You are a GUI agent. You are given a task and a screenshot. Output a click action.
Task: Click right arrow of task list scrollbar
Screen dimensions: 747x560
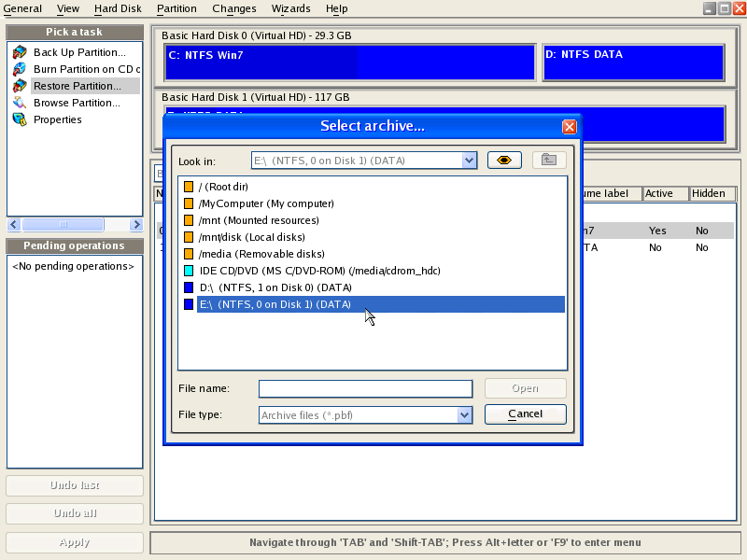coord(136,225)
